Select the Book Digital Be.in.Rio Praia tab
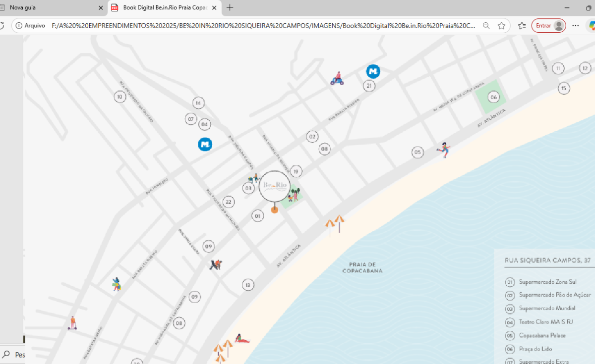595x364 pixels. pyautogui.click(x=159, y=8)
